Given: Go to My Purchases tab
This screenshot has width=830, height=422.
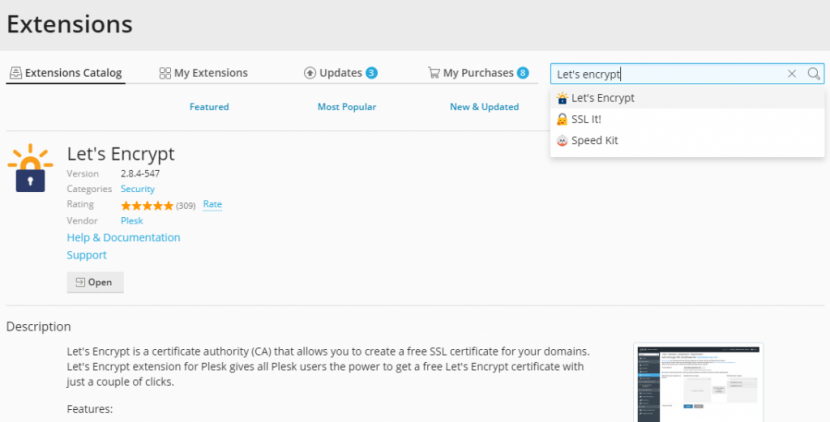Looking at the screenshot, I should pos(478,73).
